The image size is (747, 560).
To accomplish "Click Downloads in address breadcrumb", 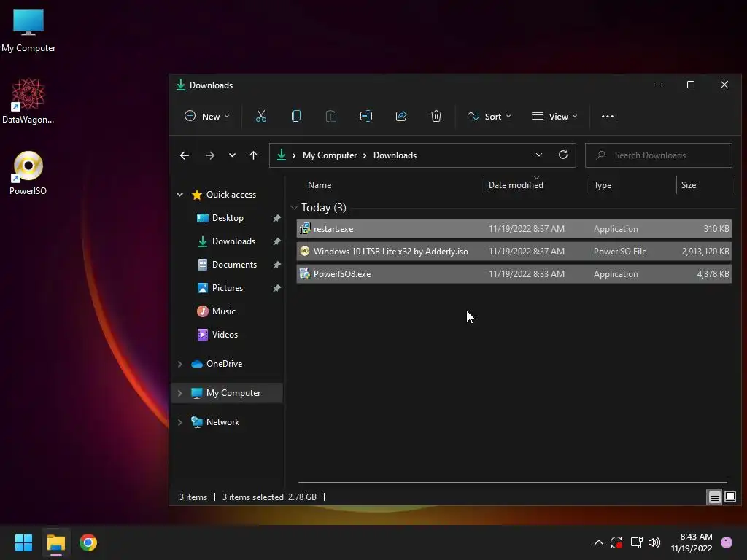I will tap(395, 155).
